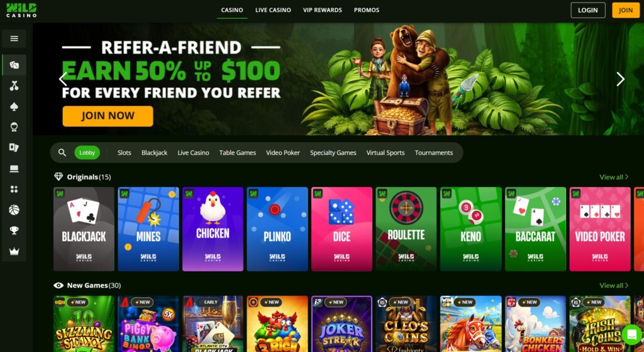Expand Originals via View all chevron
The height and width of the screenshot is (352, 644).
[x=614, y=177]
